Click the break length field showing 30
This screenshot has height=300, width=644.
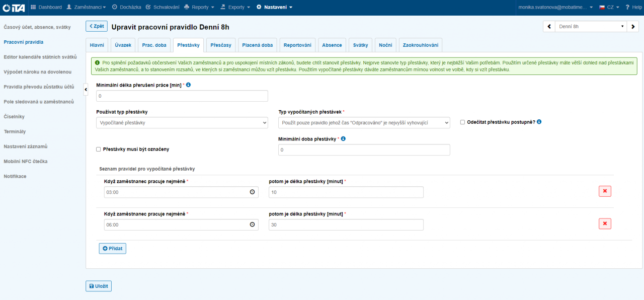pos(346,225)
